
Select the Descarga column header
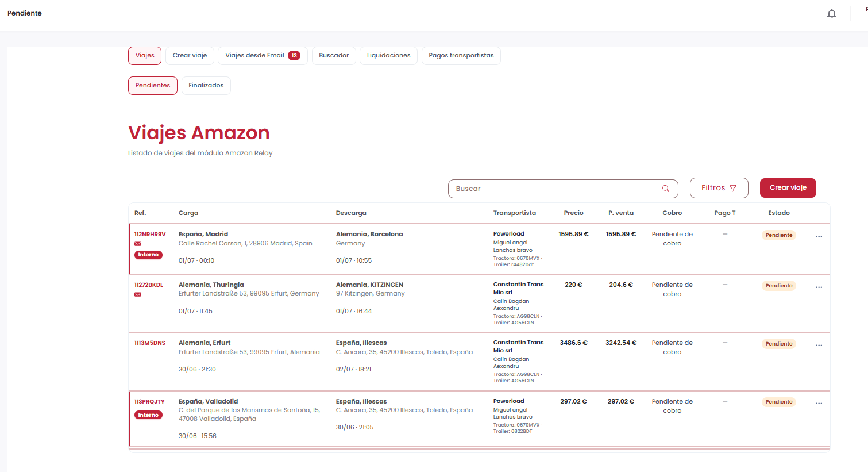(351, 213)
